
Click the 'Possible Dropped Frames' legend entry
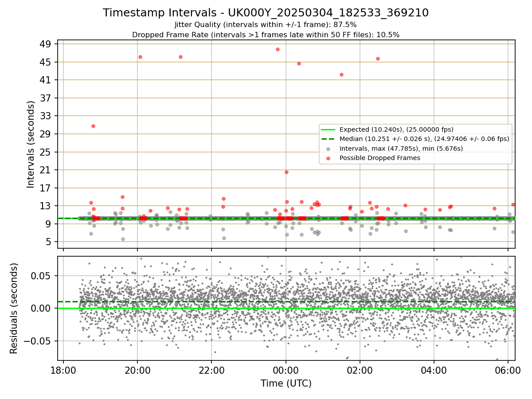380,158
